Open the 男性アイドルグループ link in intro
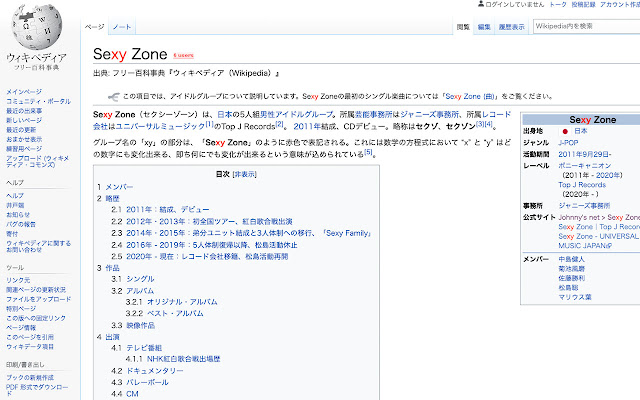 (296, 115)
